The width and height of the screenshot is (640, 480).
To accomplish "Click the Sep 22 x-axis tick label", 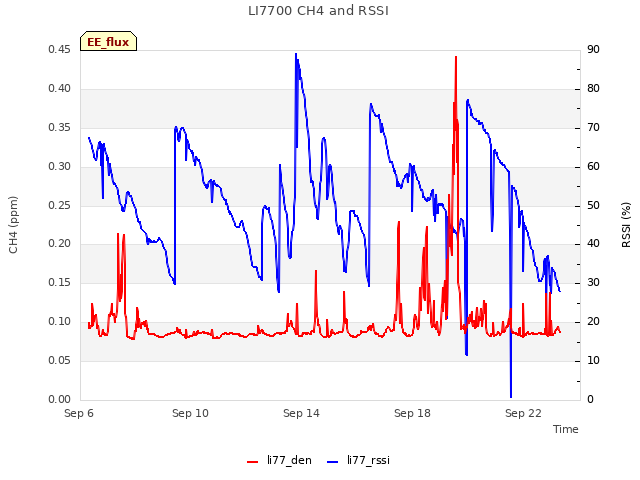I will (x=523, y=413).
